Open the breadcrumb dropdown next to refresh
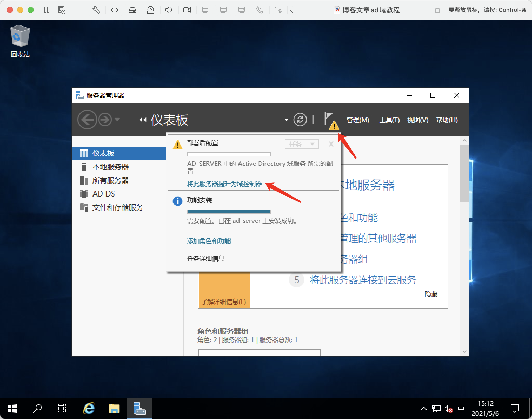 click(x=286, y=120)
